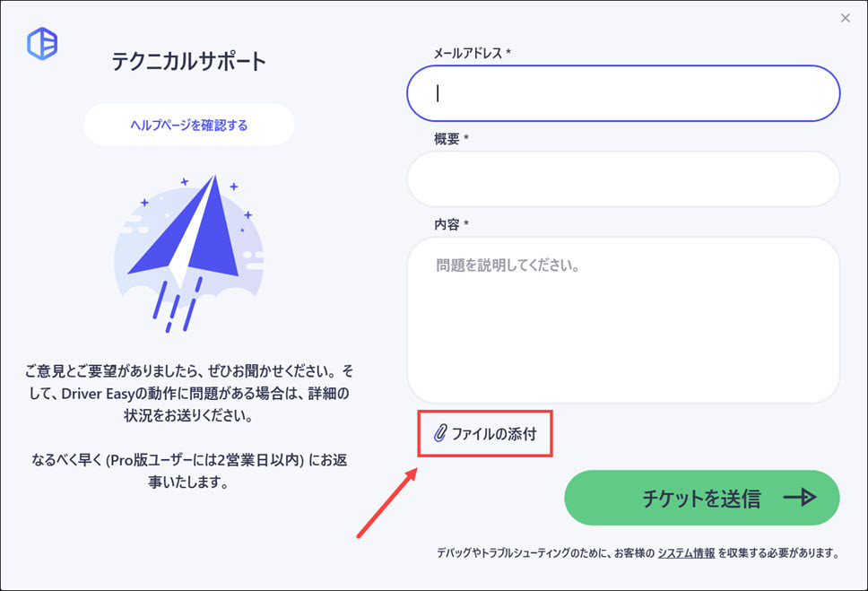Click the 概要 field label
The height and width of the screenshot is (591, 868).
[452, 139]
